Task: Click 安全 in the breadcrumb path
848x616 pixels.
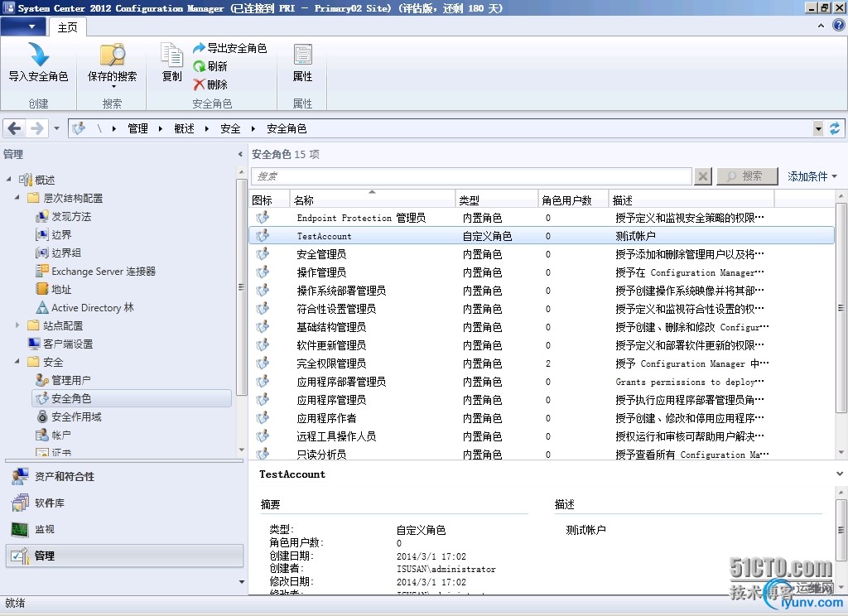Action: coord(230,128)
